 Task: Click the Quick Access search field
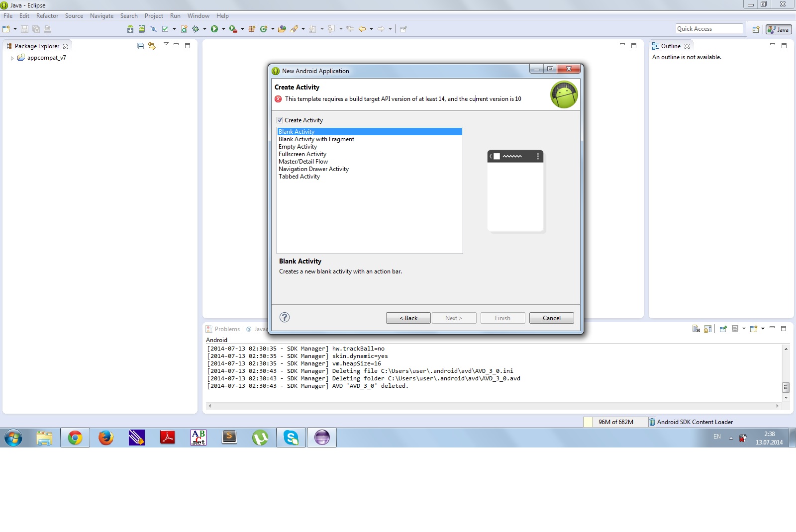point(709,29)
